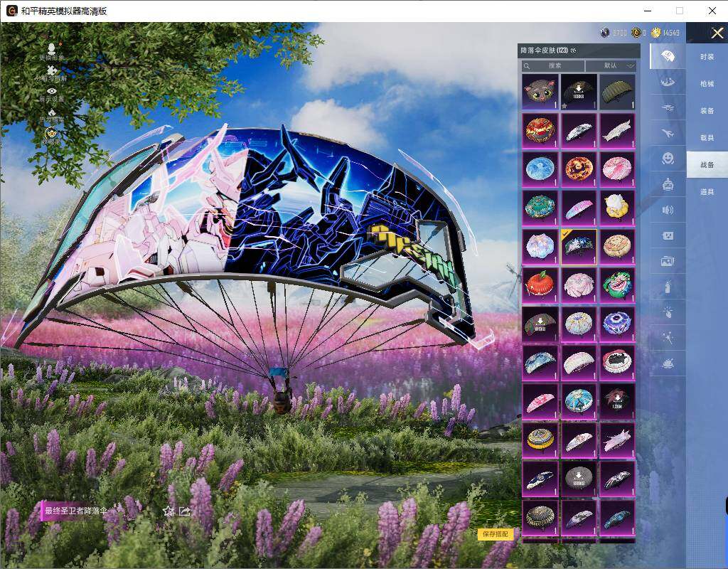
Task: Select the red apple parachute skin
Action: point(540,285)
